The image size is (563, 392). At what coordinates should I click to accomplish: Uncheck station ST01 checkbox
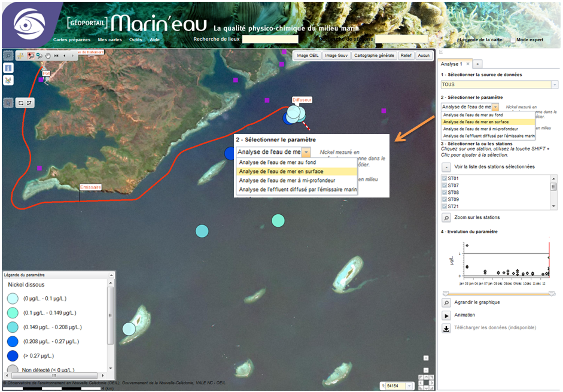444,178
